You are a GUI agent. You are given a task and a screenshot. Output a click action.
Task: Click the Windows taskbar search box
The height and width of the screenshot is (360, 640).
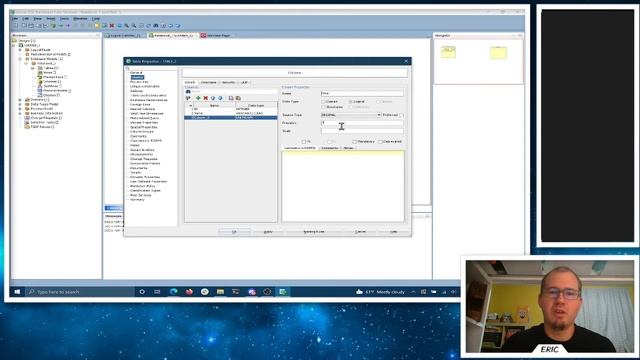coord(80,292)
